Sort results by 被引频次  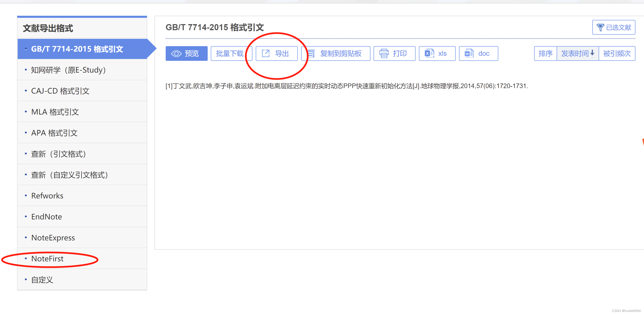[617, 53]
